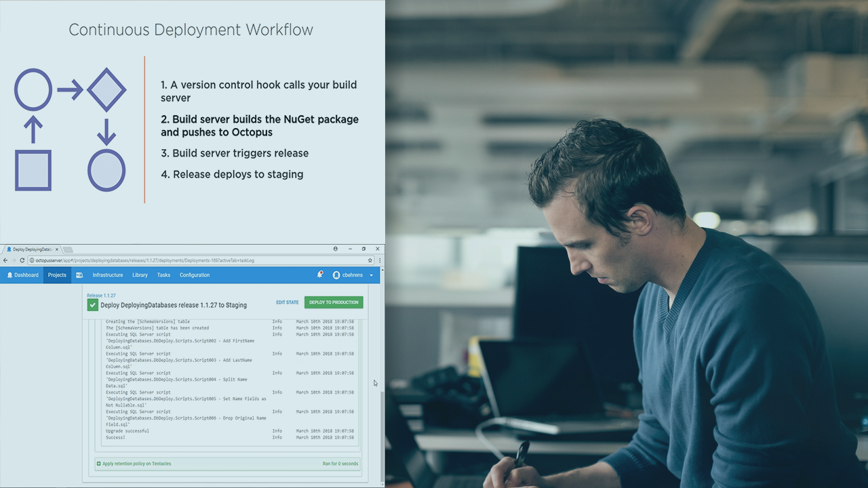Click the Chrome profile icon in title bar
This screenshot has width=868, height=488.
(335, 249)
